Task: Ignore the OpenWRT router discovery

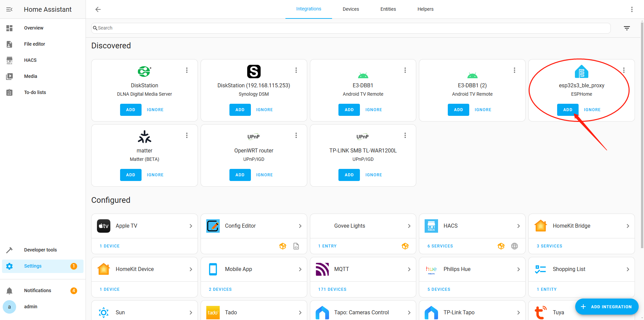Action: point(264,175)
